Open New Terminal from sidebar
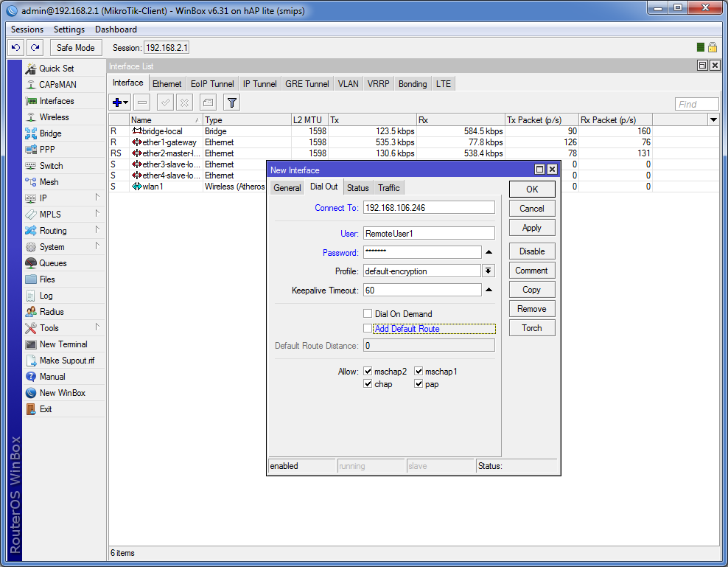 [x=63, y=344]
